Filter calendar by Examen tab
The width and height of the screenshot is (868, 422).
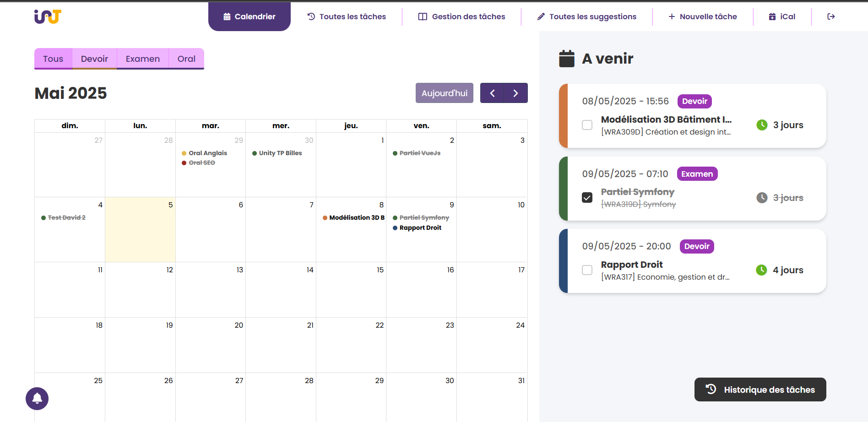click(143, 59)
